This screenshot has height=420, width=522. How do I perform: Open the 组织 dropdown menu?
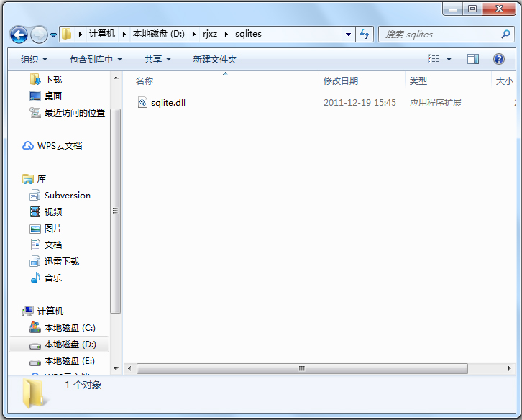point(34,59)
